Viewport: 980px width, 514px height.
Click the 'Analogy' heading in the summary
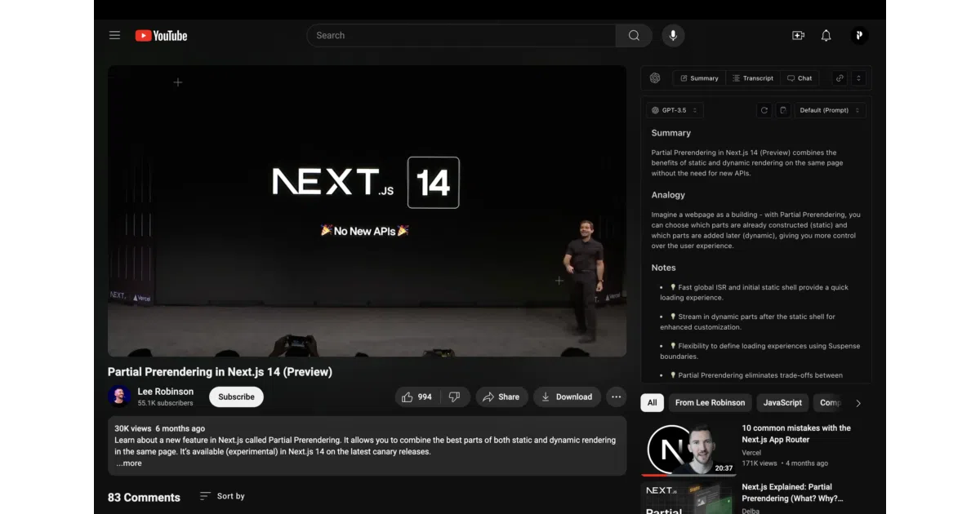point(668,195)
